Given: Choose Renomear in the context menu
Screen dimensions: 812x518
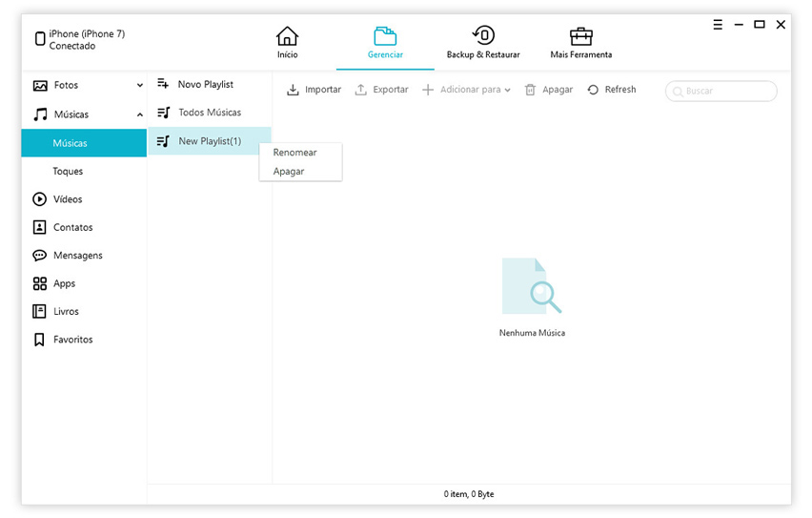Looking at the screenshot, I should point(294,153).
